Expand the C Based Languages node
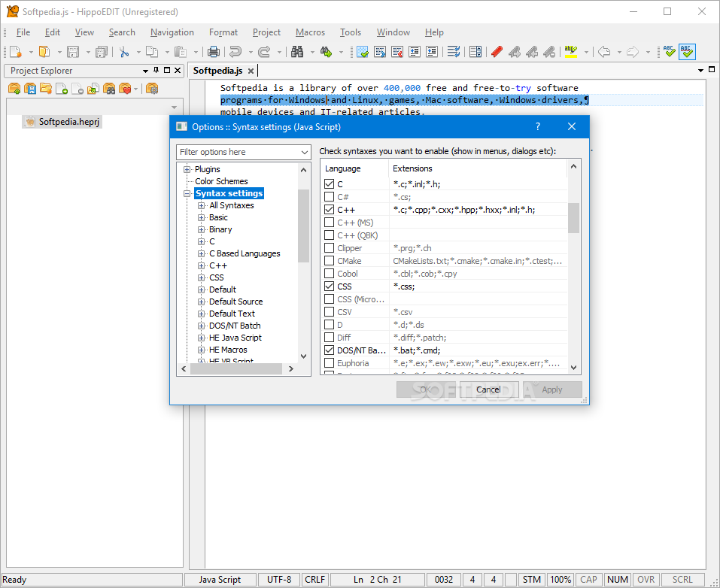The image size is (720, 588). point(201,253)
